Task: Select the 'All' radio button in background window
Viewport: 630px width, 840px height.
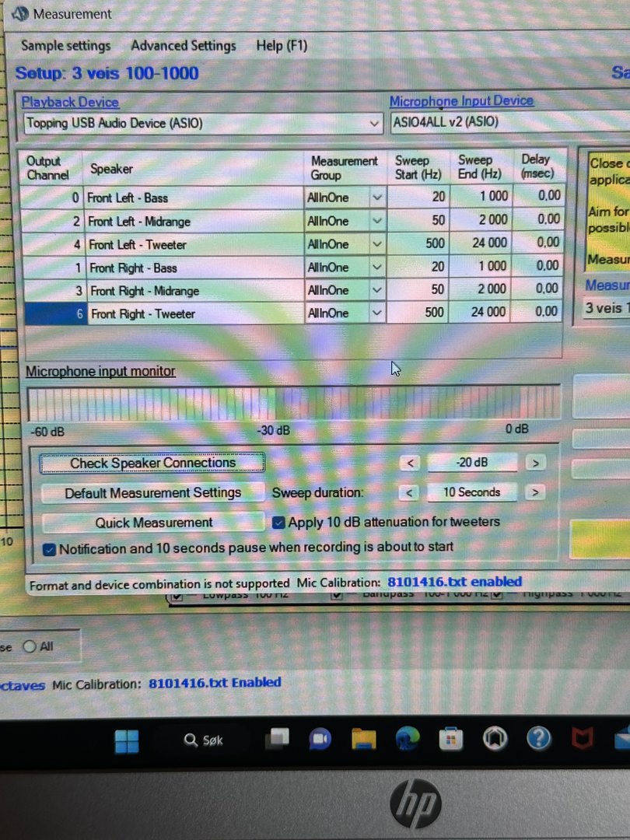Action: pyautogui.click(x=30, y=646)
